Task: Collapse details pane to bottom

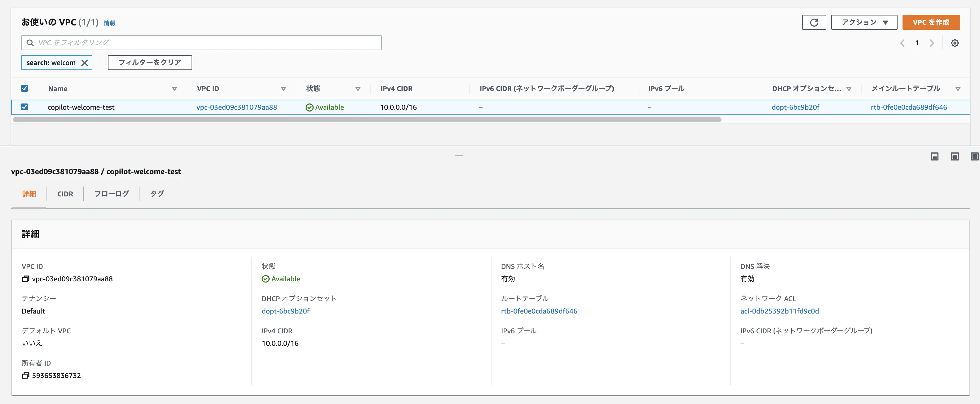Action: pos(934,156)
